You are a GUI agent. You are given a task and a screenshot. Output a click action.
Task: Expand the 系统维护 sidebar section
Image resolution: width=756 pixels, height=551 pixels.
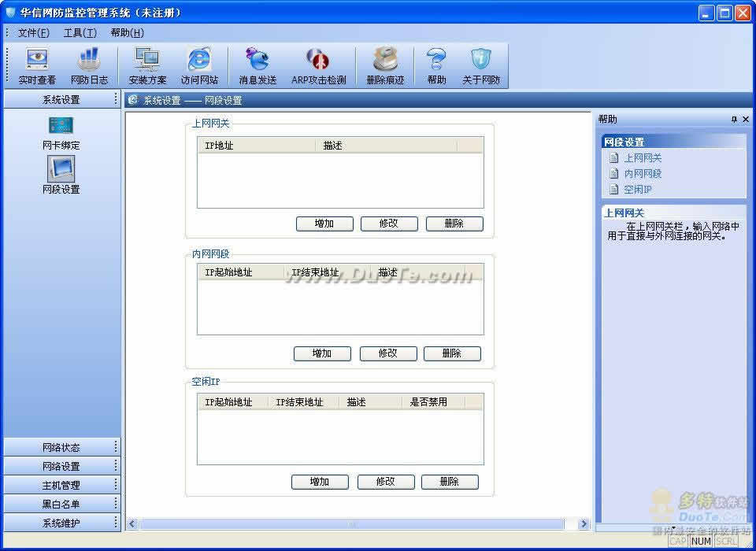pos(61,523)
